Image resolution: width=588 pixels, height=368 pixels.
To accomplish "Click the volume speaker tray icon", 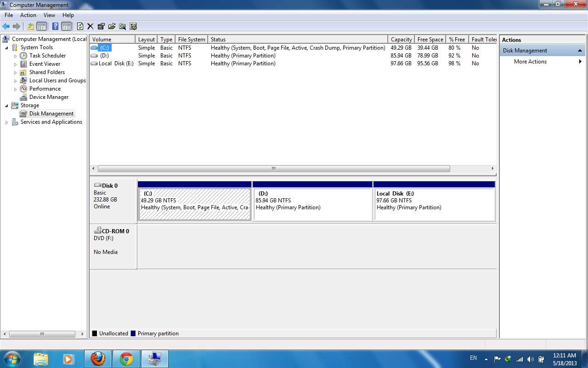I will (531, 359).
